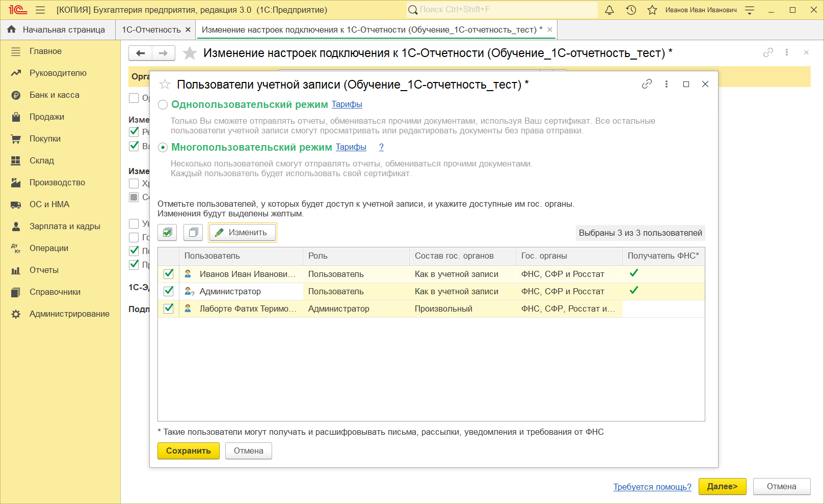
Task: Open the question mark help link
Action: (x=381, y=147)
